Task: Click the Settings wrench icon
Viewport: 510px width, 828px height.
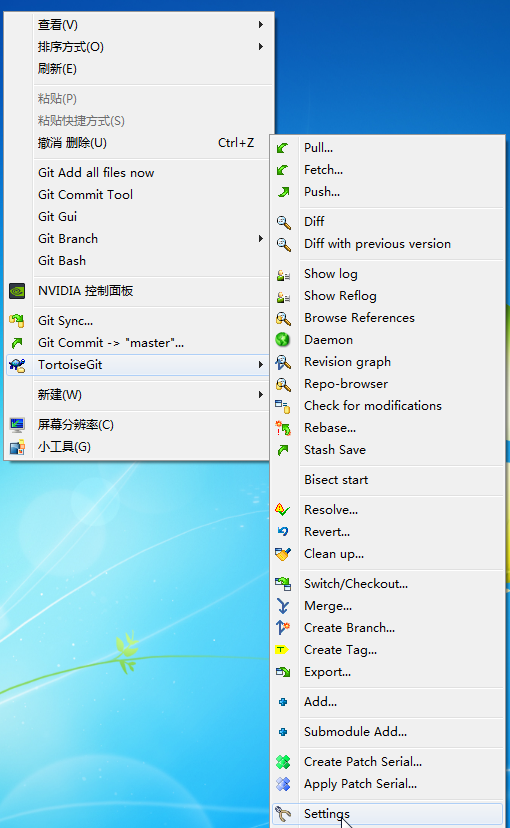Action: (x=283, y=814)
